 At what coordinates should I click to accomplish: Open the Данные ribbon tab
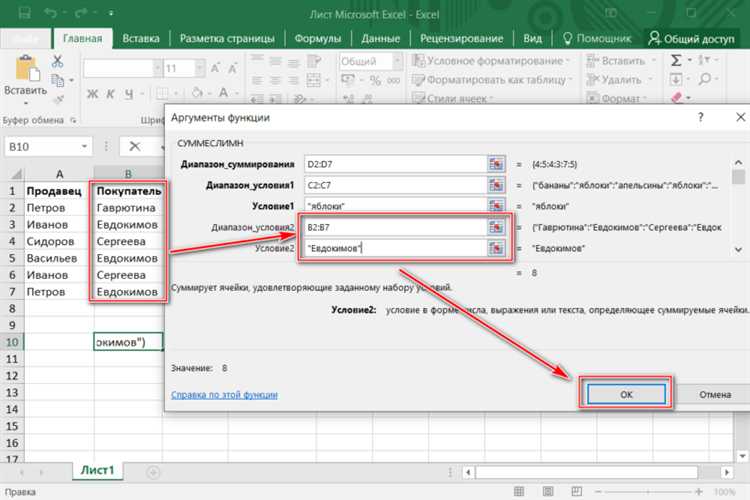tap(380, 39)
